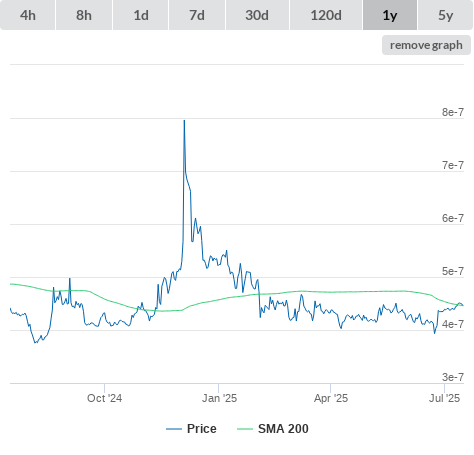Open the 7d time range view
The width and height of the screenshot is (474, 455).
[197, 15]
